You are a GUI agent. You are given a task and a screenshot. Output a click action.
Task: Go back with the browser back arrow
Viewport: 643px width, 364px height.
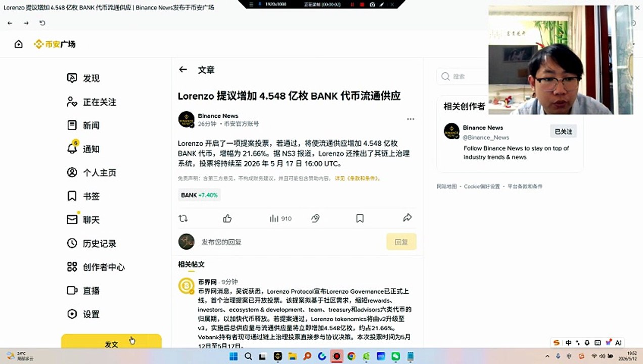point(10,23)
